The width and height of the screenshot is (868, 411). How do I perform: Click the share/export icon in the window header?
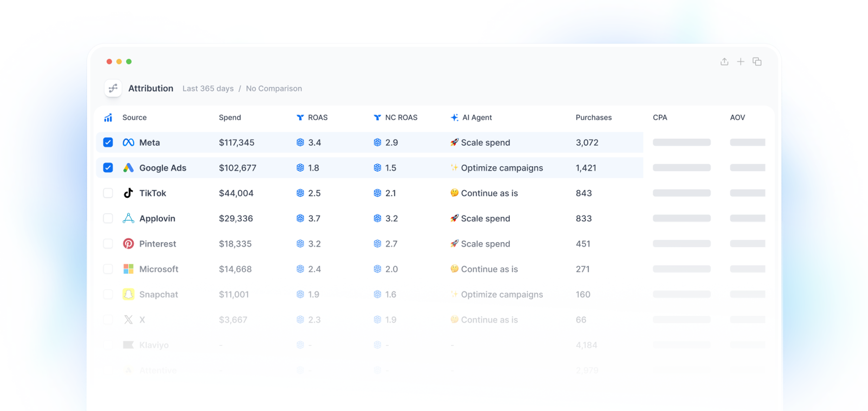724,62
